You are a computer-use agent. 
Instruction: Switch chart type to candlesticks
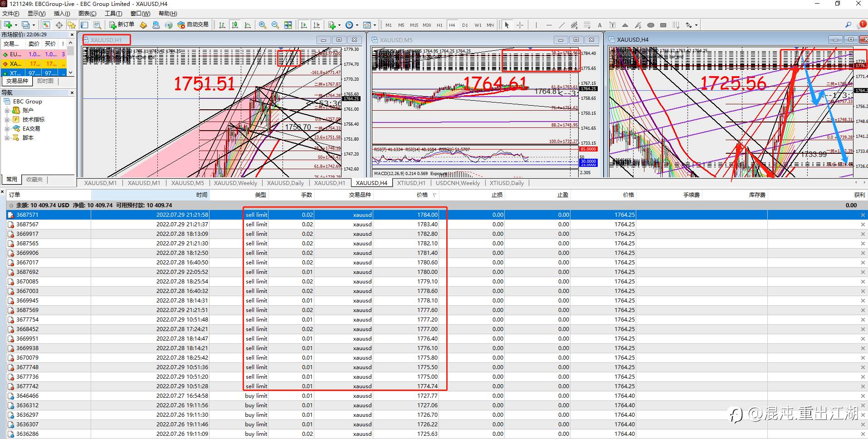tap(235, 25)
